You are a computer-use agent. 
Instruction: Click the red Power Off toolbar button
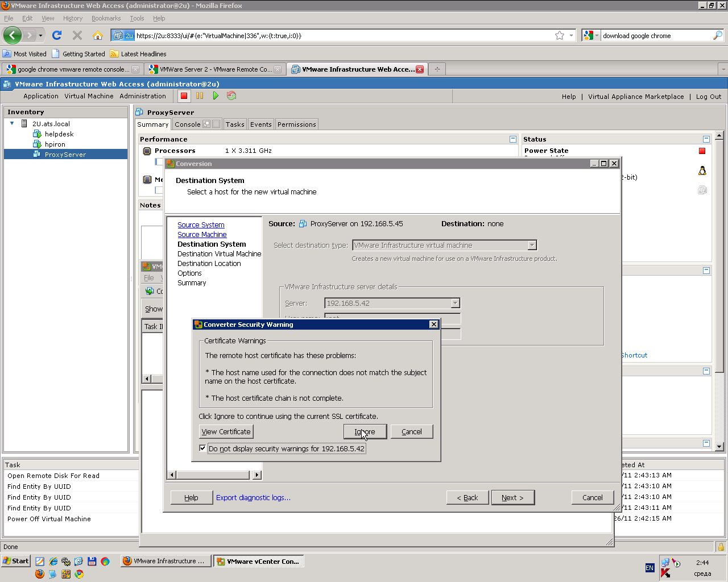184,96
